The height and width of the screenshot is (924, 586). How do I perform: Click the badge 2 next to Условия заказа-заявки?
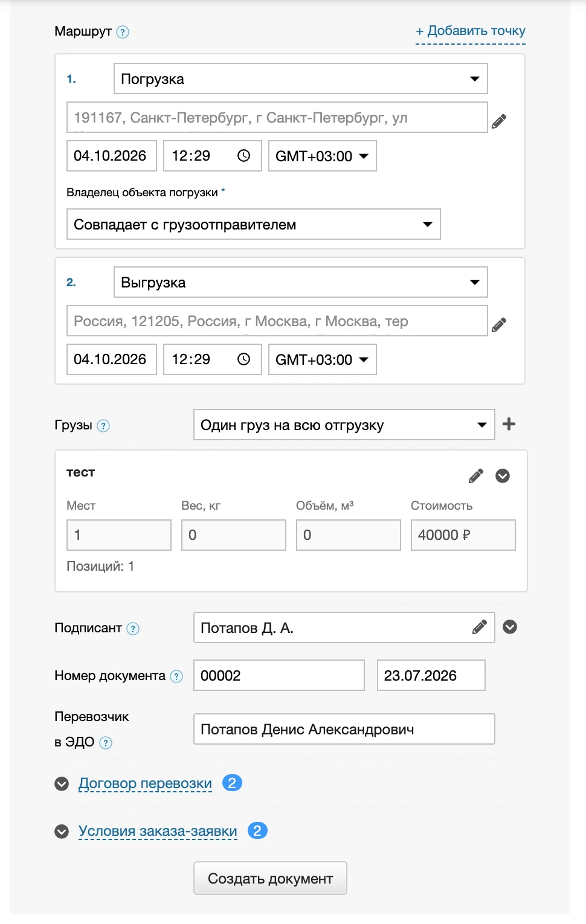coord(257,830)
